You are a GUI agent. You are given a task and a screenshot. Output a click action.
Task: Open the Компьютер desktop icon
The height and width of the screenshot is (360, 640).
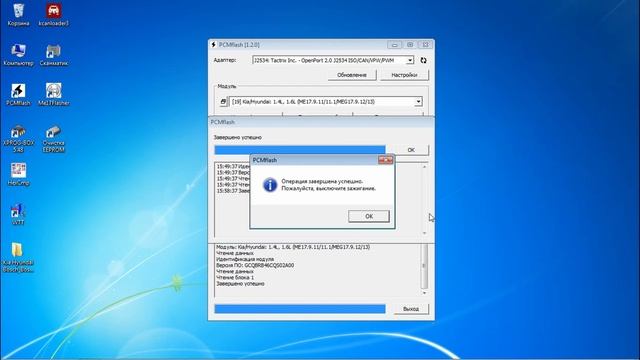(x=18, y=55)
